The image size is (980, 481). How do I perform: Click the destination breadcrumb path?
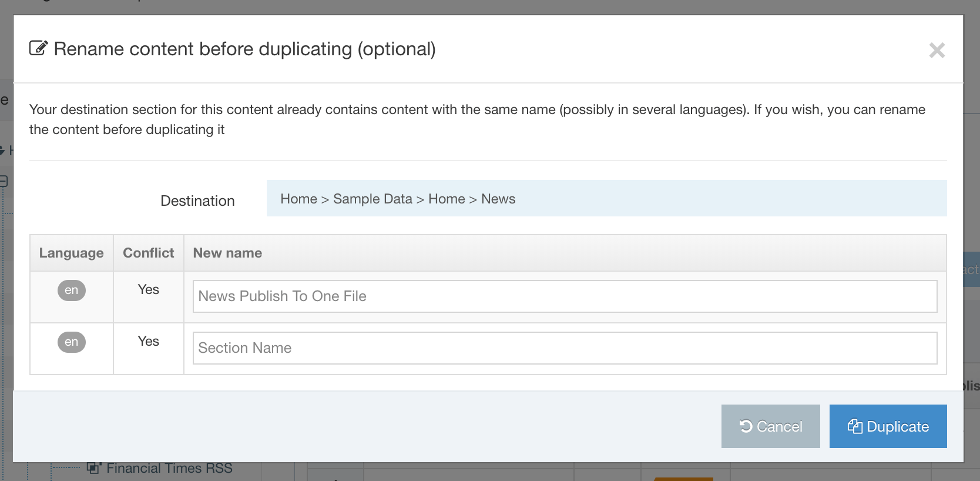point(398,199)
